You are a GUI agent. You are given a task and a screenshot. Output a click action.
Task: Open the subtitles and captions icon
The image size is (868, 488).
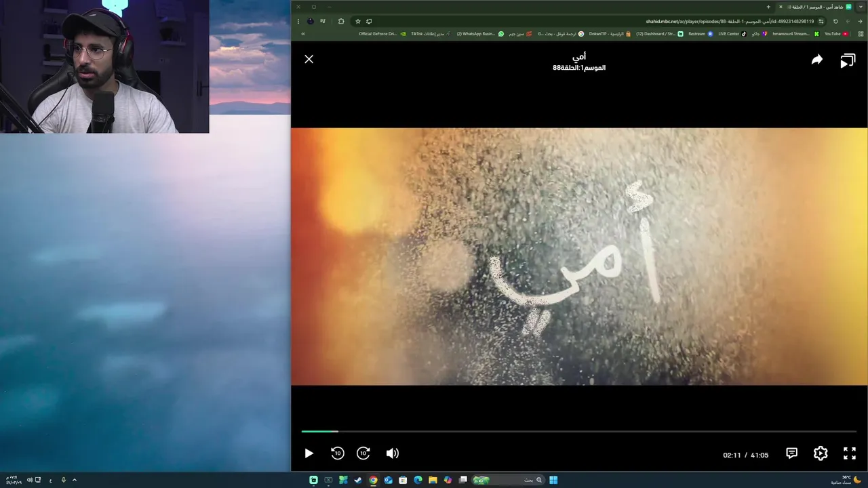coord(791,453)
